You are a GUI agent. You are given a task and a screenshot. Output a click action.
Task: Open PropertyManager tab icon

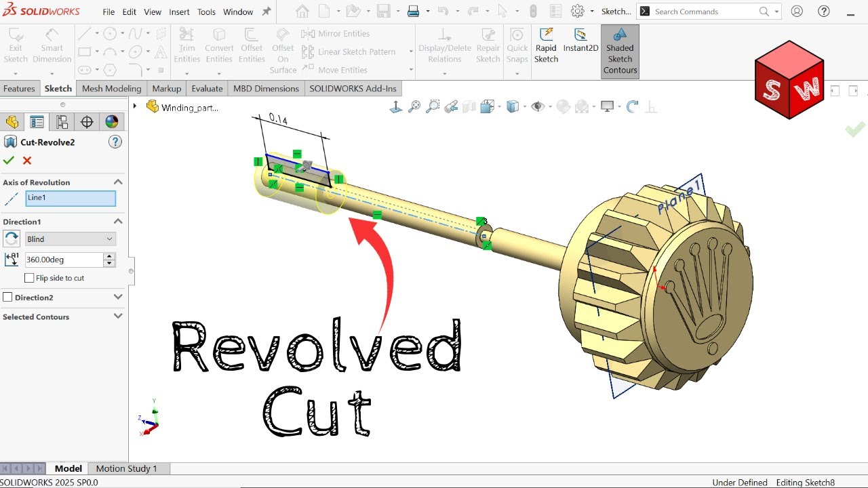pyautogui.click(x=37, y=122)
